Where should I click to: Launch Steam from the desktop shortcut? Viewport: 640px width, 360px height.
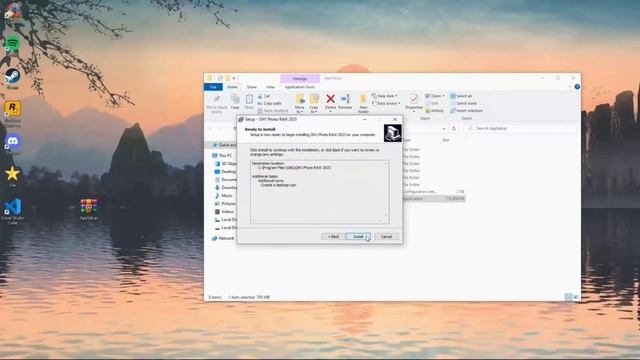click(x=12, y=77)
